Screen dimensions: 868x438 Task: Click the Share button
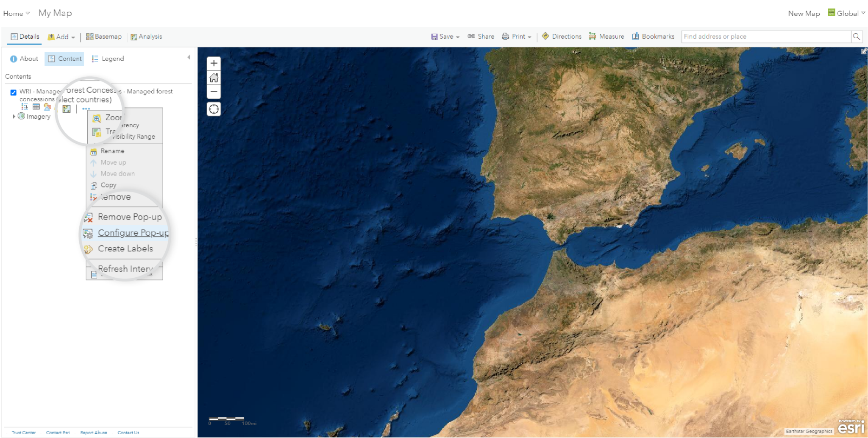point(481,37)
